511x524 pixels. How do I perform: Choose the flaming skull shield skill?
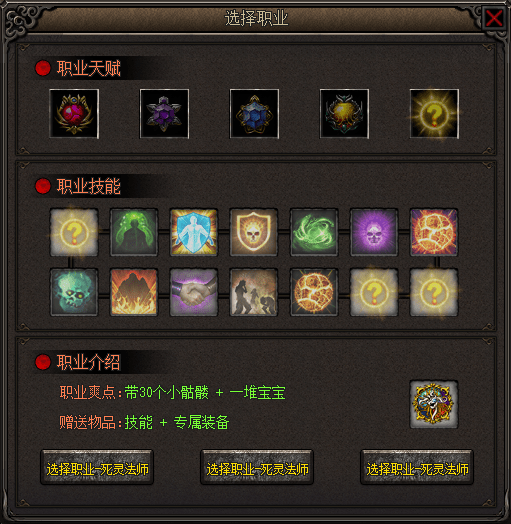(x=254, y=232)
